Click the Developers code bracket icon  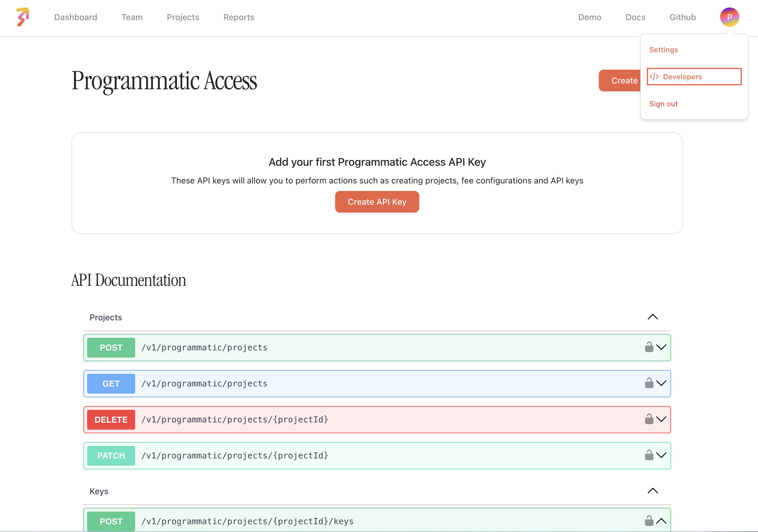[x=654, y=77]
